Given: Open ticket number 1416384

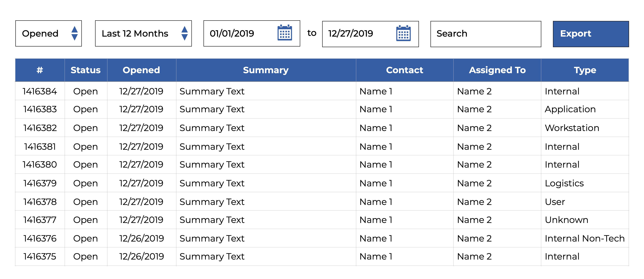Looking at the screenshot, I should (40, 91).
